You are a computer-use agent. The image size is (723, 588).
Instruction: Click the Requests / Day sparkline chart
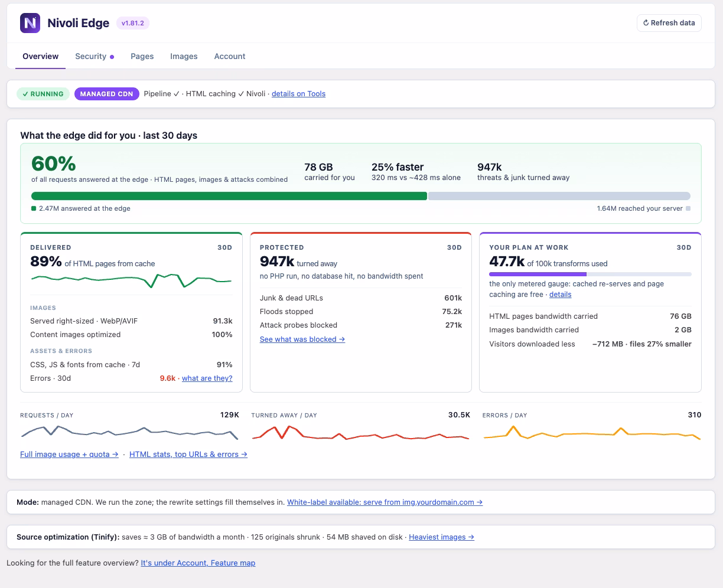(x=130, y=433)
